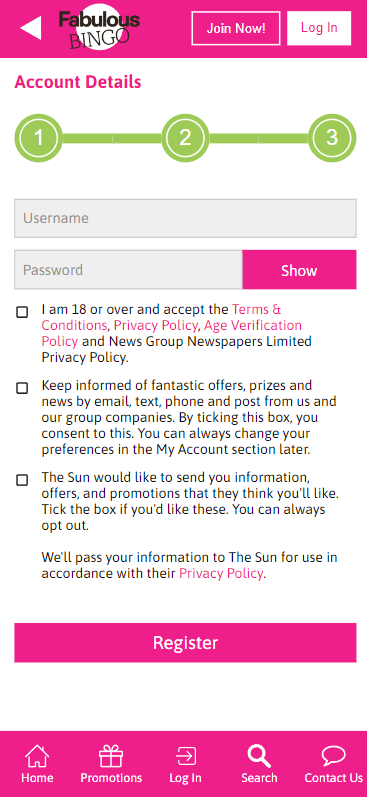The width and height of the screenshot is (367, 797).
Task: Open the Age Verification Policy link
Action: point(172,333)
